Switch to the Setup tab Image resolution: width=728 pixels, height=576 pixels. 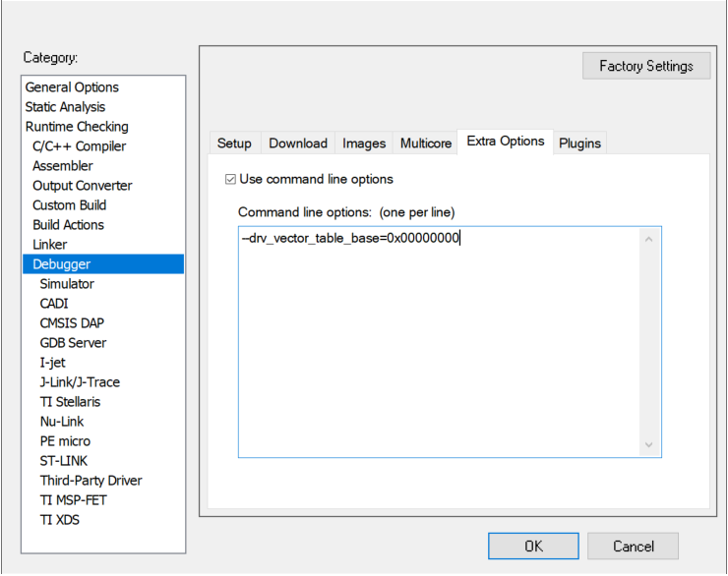pos(234,144)
